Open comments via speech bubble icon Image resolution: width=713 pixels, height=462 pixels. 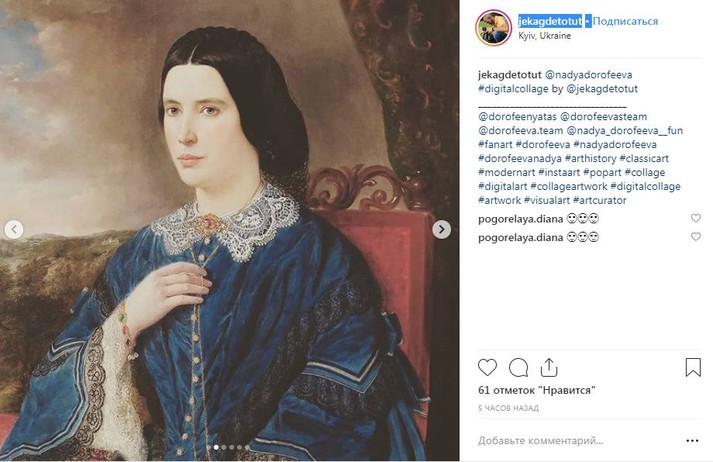(x=518, y=367)
